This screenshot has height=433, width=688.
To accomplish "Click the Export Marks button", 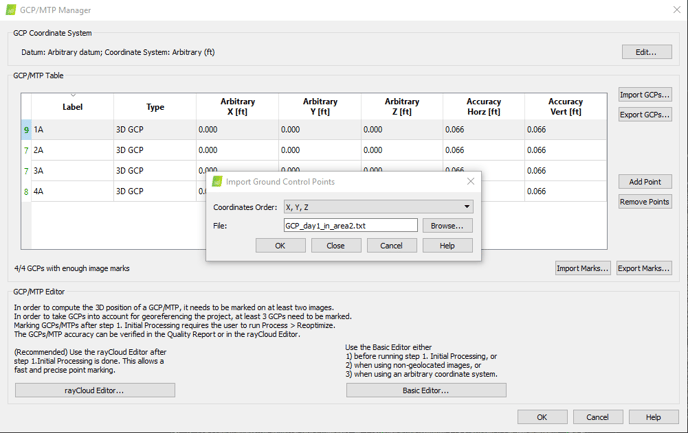I will click(643, 268).
